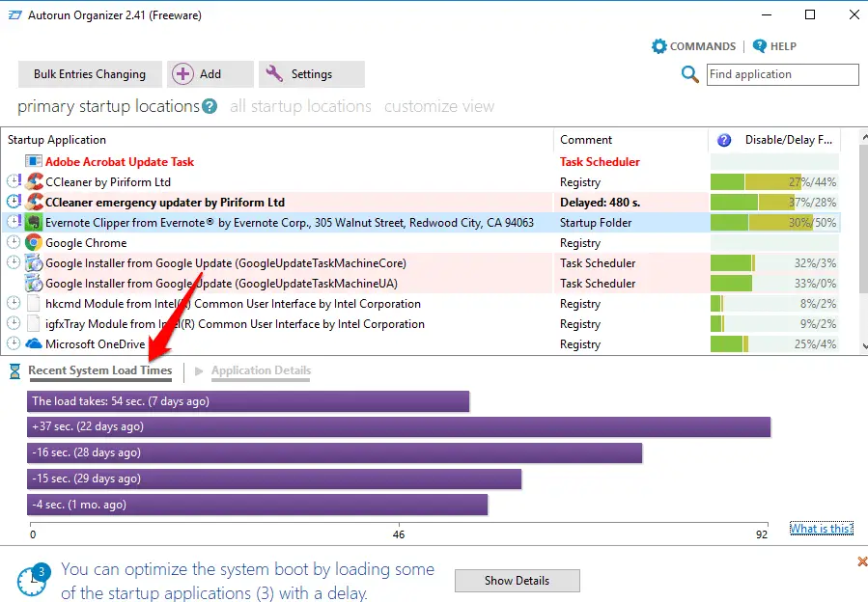
Task: Click the question mark beside primary startup locations
Action: click(x=210, y=106)
